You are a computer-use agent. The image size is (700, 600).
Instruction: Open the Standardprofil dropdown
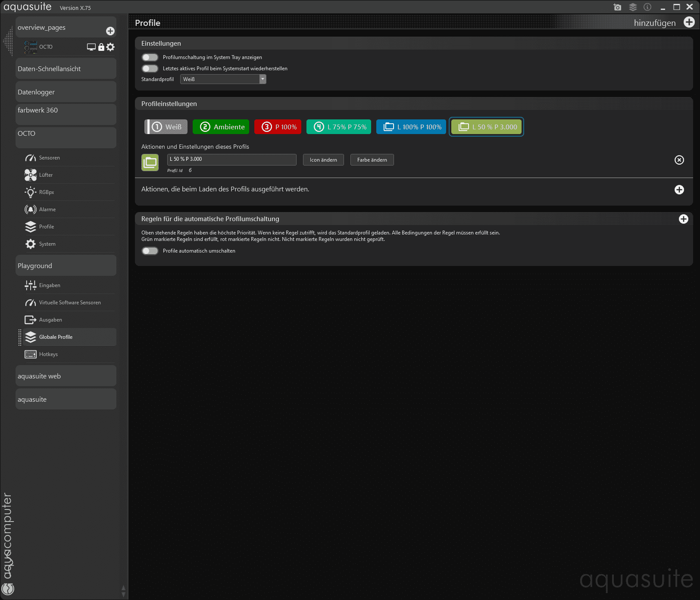[223, 79]
